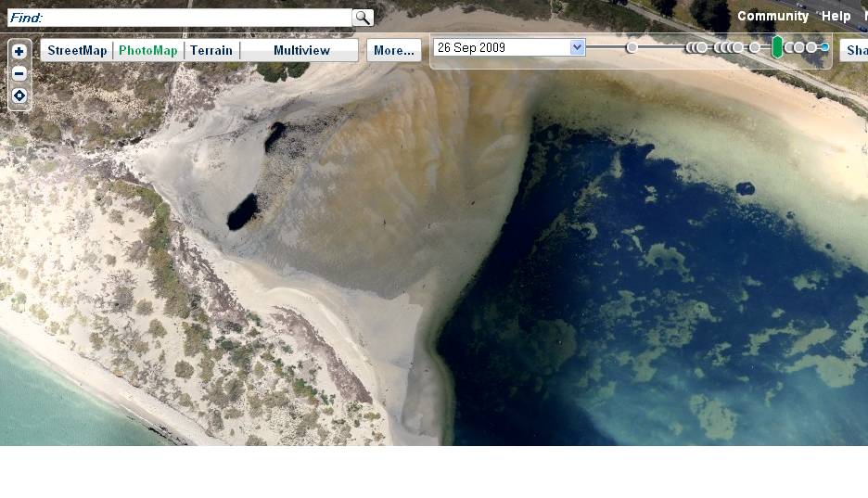Viewport: 868px width, 498px height.
Task: Open the date dropdown arrow
Action: pyautogui.click(x=578, y=47)
